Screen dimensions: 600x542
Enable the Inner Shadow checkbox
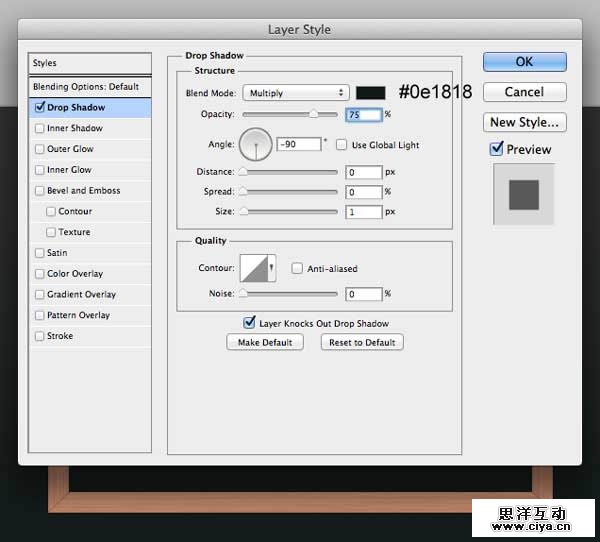pyautogui.click(x=40, y=128)
